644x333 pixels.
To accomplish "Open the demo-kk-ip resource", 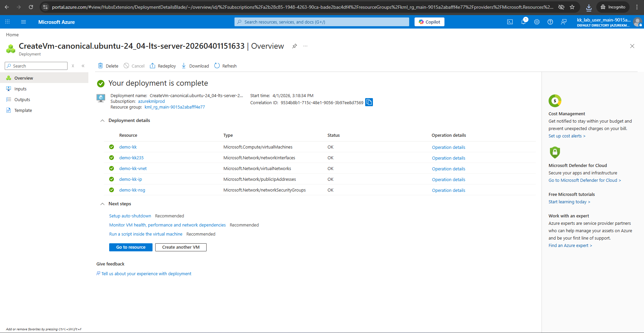I will coord(131,179).
